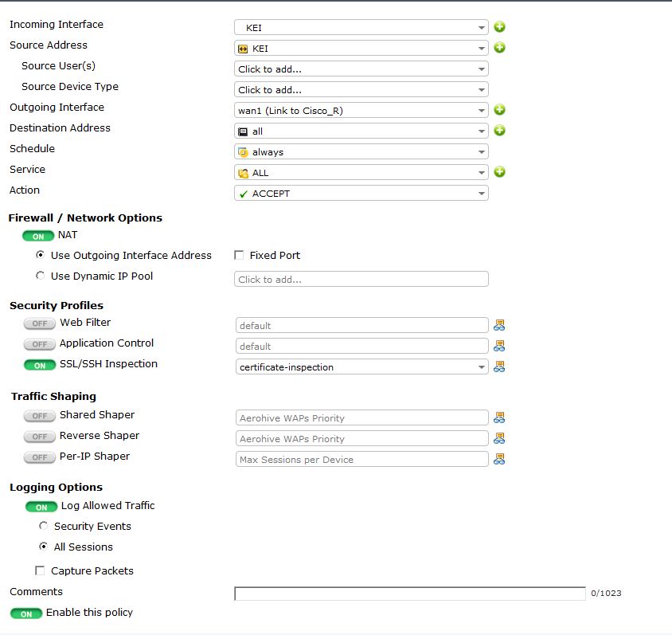Expand the Schedule dropdown set to always
Screen dimensions: 672x635
[361, 151]
